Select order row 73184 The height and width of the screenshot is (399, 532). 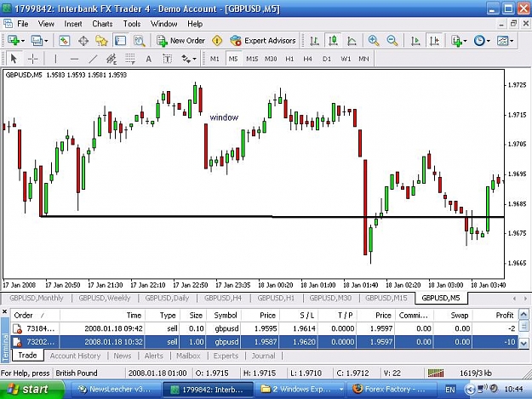[265, 328]
